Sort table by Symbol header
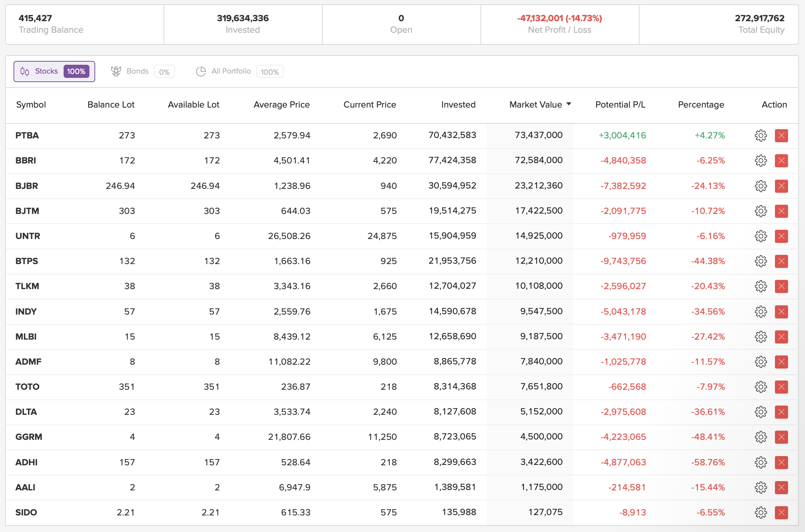The image size is (805, 532). (31, 104)
